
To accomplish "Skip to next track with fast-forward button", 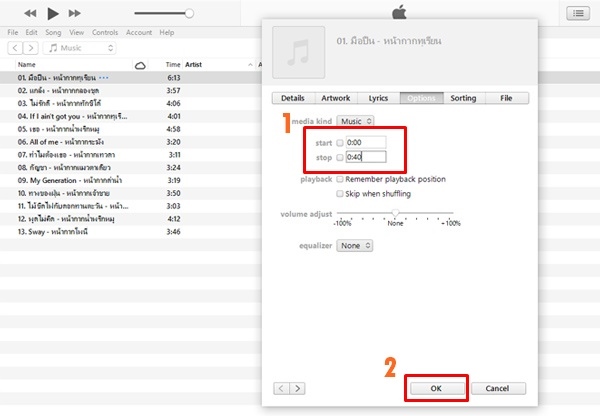I will (x=75, y=13).
